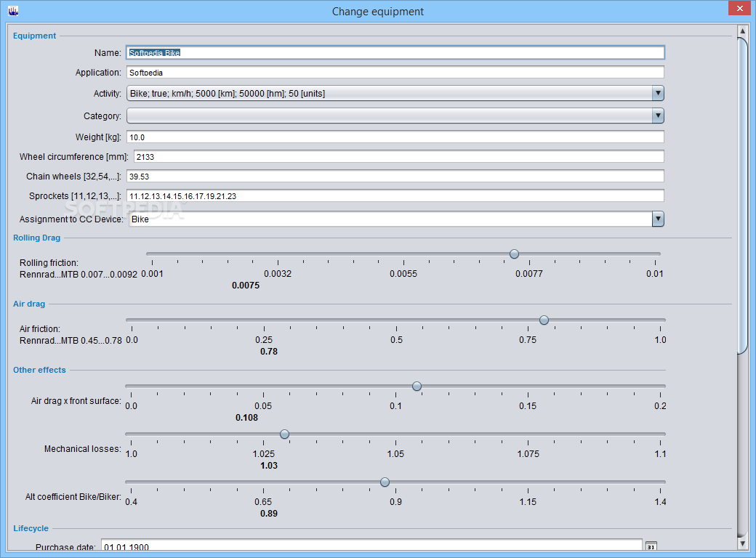Image resolution: width=756 pixels, height=558 pixels.
Task: Click the Mechanical losses slider knob
Action: point(284,434)
